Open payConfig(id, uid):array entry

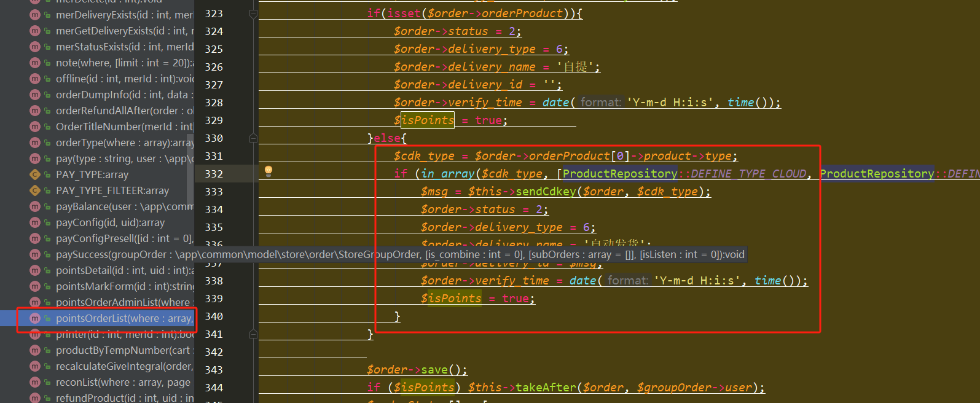[x=111, y=222]
